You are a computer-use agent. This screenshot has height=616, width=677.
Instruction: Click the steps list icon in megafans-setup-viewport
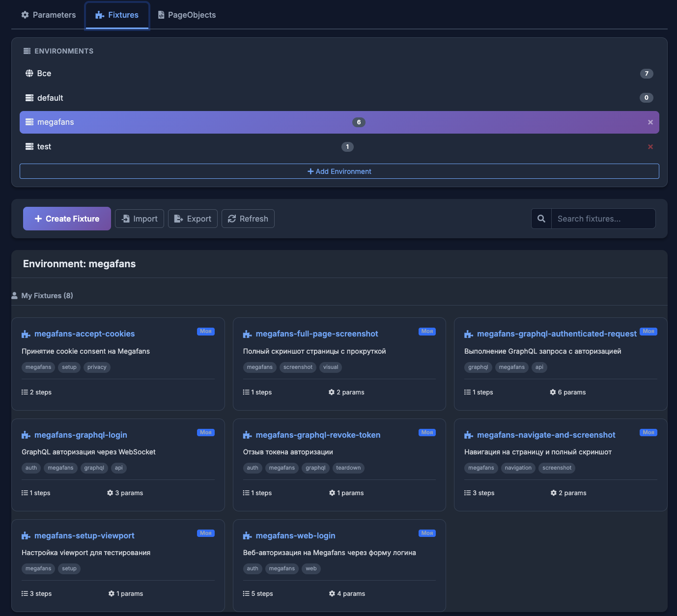(x=25, y=593)
